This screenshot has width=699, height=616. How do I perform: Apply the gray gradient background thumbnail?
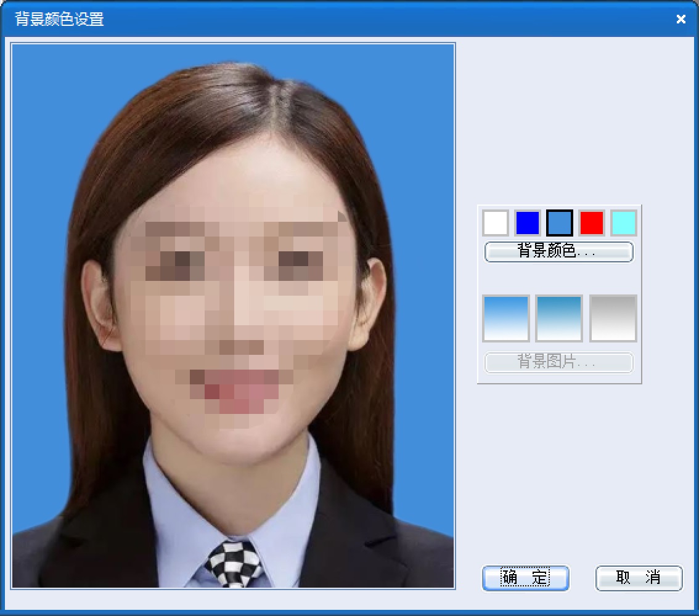point(613,318)
